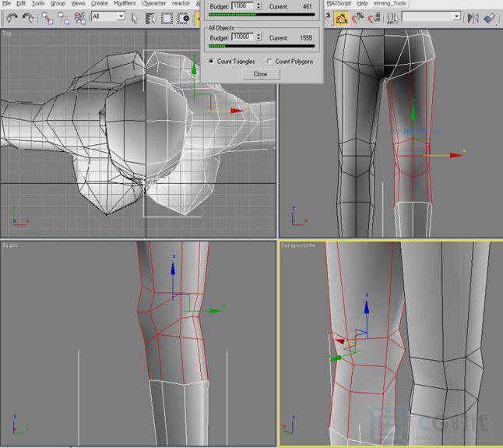Expand the Named Selection Sets dropdown
This screenshot has height=448, width=503.
(456, 16)
